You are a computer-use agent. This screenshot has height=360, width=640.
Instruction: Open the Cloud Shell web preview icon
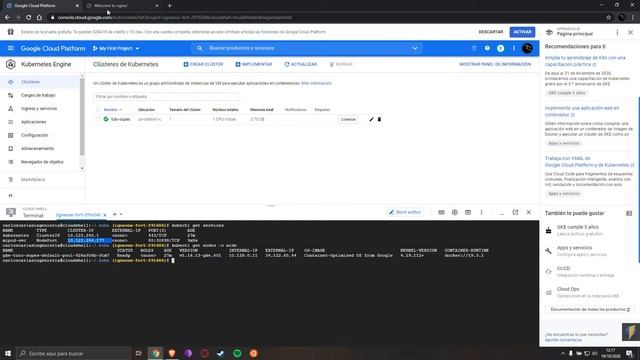click(468, 212)
